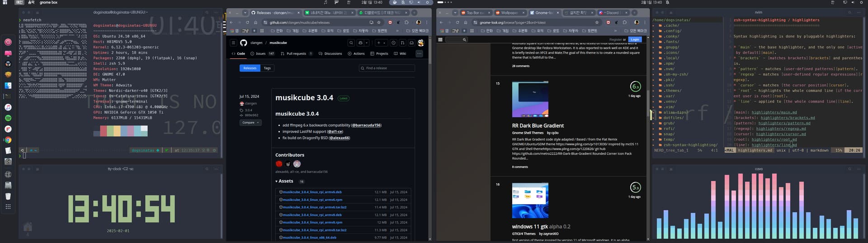Open the Discussions tab
This screenshot has height=243, width=868.
[330, 53]
